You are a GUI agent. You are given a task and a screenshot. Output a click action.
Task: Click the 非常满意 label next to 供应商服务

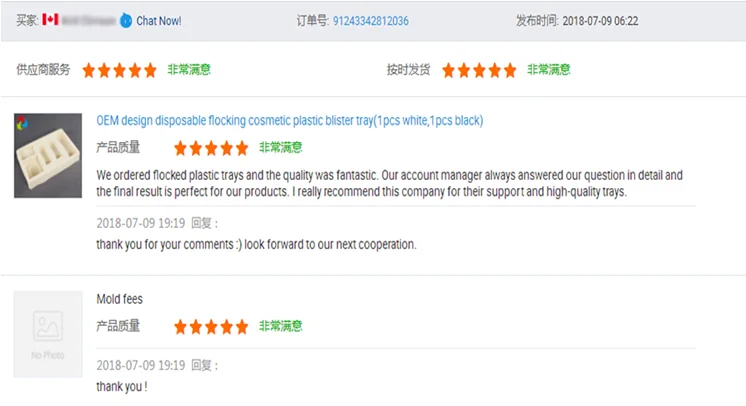click(x=188, y=70)
